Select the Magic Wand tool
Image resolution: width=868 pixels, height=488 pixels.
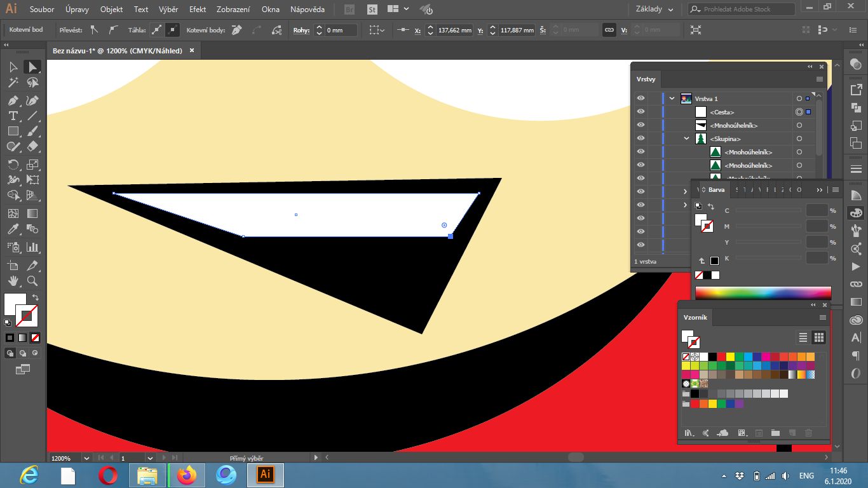click(x=13, y=82)
